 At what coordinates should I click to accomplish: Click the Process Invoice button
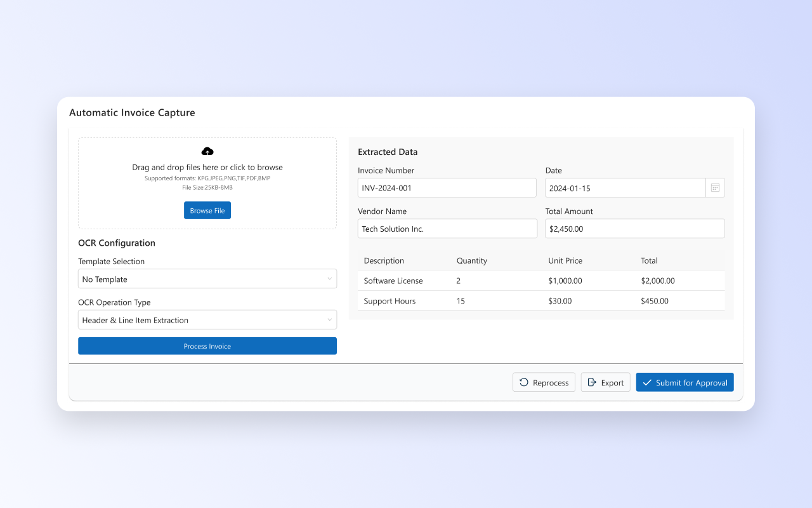tap(207, 346)
